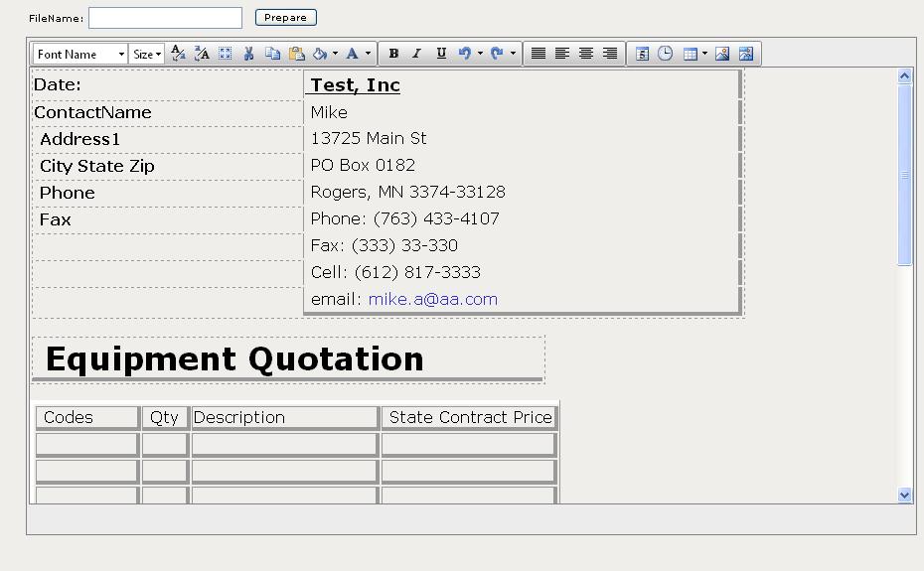Click the Fax: (333) 33-330 line

[x=385, y=245]
